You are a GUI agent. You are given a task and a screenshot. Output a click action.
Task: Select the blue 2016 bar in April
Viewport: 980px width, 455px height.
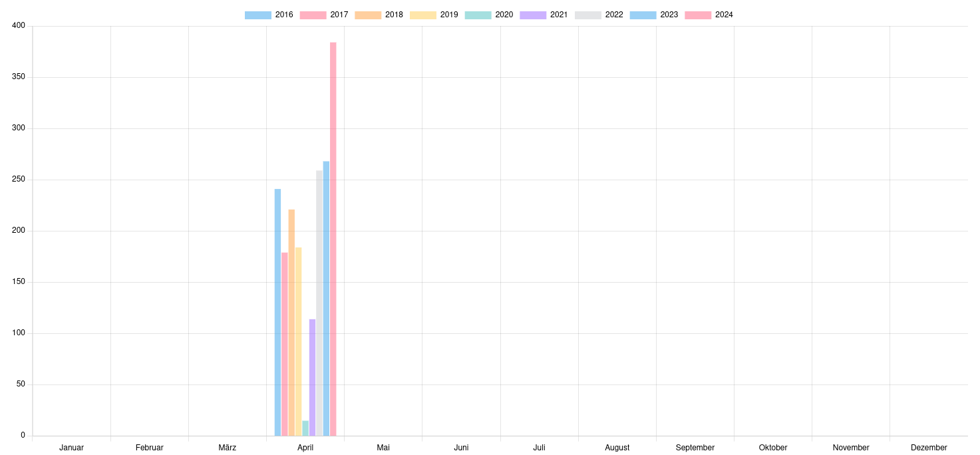(x=277, y=313)
